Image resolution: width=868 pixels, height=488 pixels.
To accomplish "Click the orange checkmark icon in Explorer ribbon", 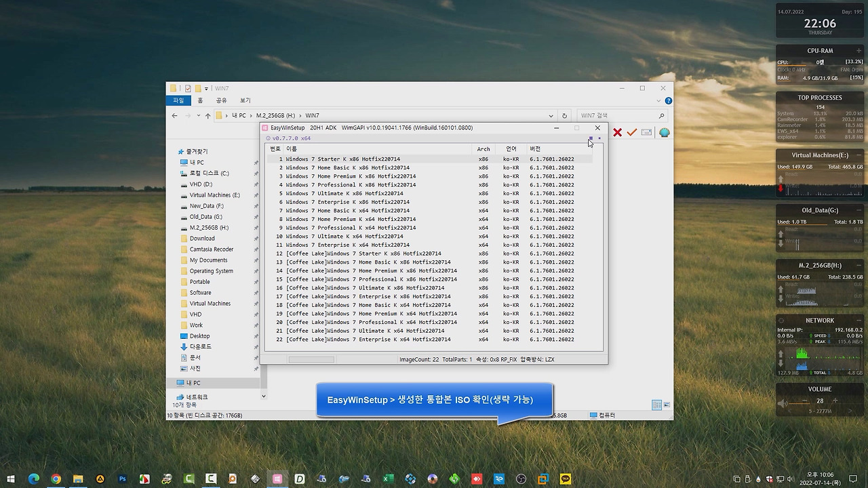I will tap(632, 133).
